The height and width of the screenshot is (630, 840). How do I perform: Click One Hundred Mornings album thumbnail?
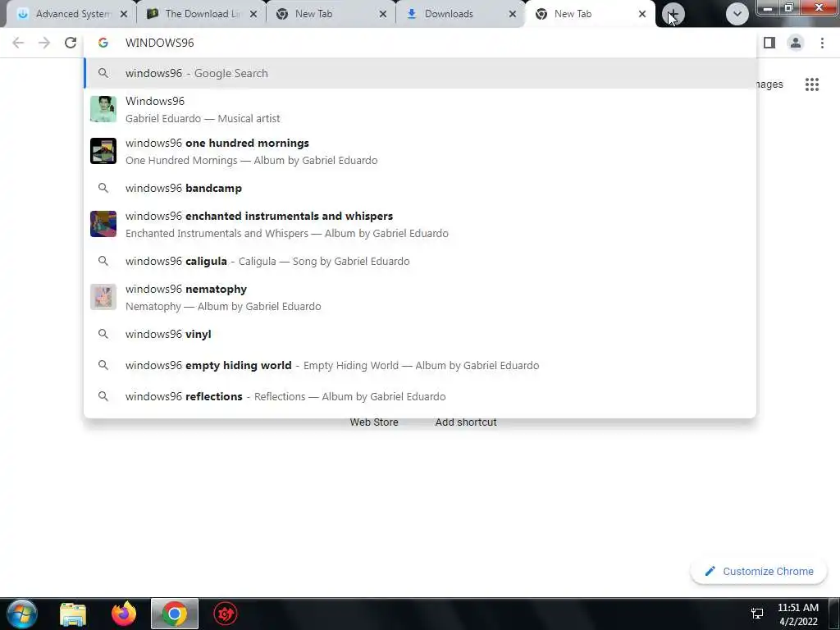tap(103, 151)
